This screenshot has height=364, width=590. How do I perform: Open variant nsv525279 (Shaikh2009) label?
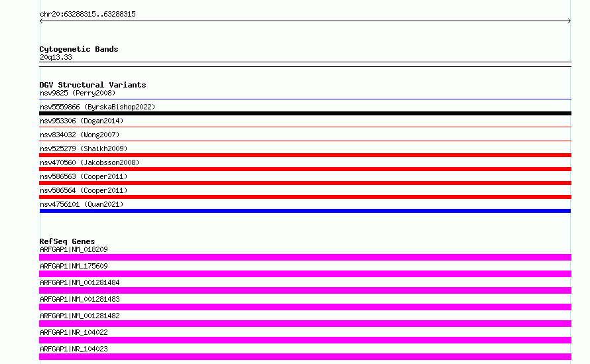pyautogui.click(x=84, y=149)
